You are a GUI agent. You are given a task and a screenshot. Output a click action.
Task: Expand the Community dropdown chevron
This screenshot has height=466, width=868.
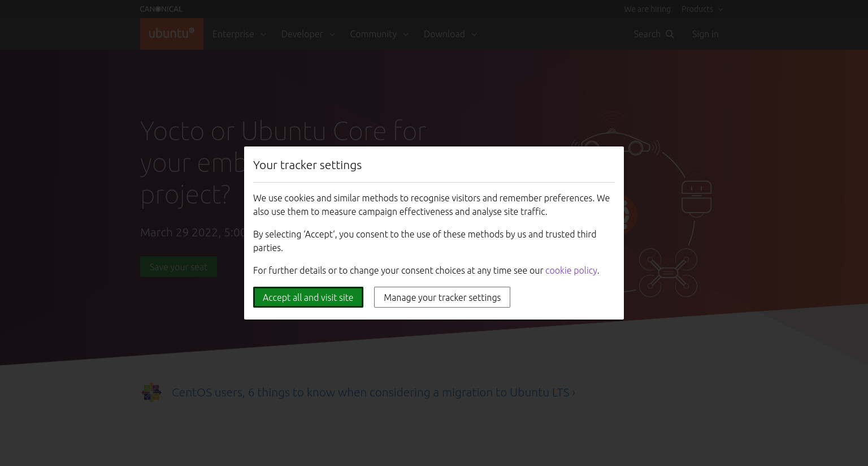(405, 34)
